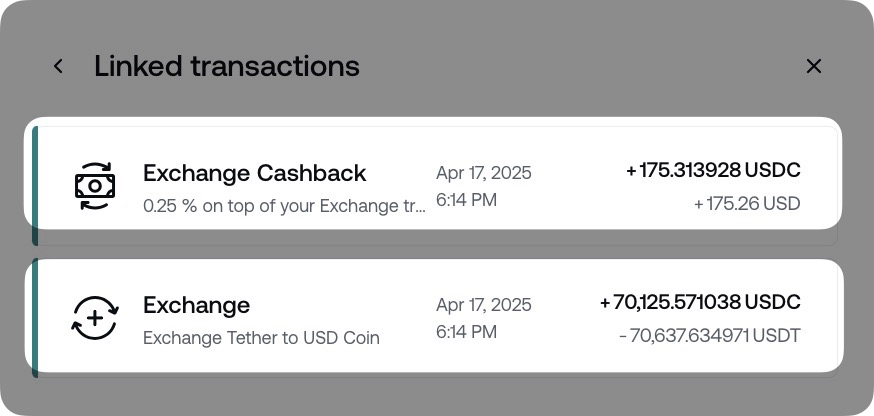This screenshot has width=874, height=416.
Task: Select the +70,125.571038 USDC amount
Action: point(700,302)
